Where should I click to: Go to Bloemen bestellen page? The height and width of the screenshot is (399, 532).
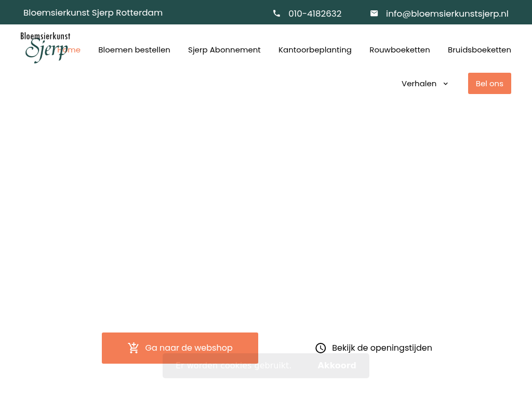pos(134,50)
